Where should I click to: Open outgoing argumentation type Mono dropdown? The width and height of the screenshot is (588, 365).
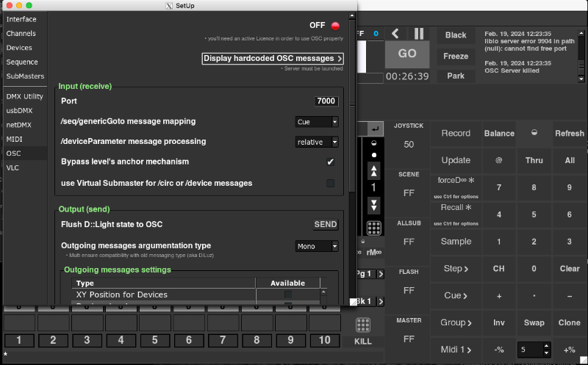[x=317, y=246]
